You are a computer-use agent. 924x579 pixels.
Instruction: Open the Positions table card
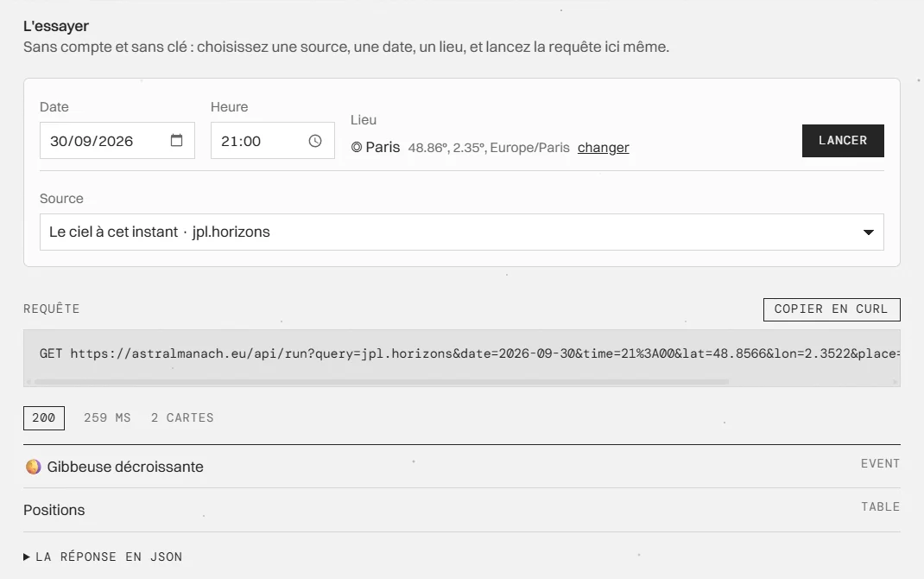462,510
